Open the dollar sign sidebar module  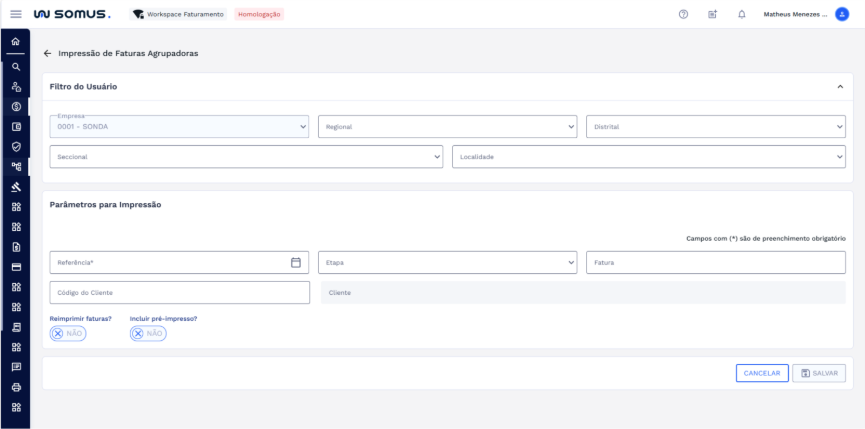[15, 106]
